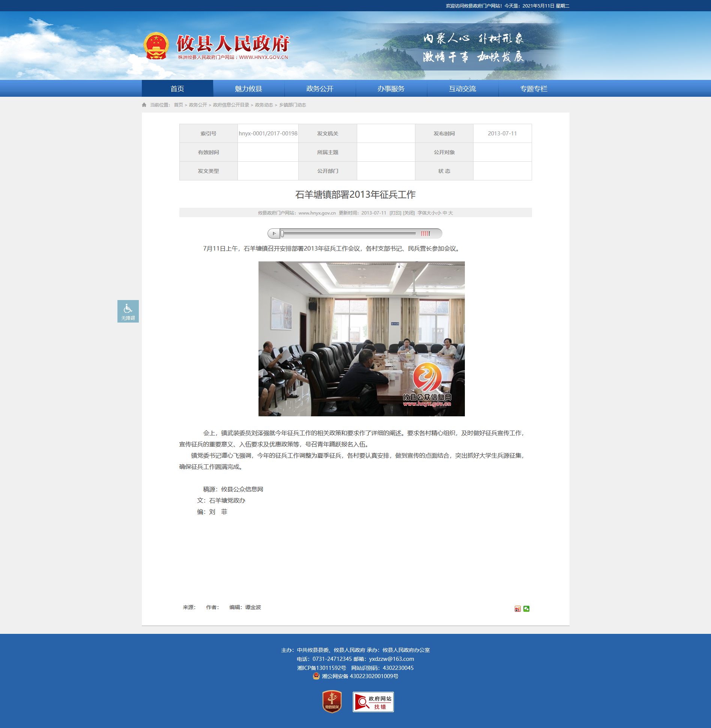The image size is (711, 728).
Task: Open the 无障碍 accessibility widget
Action: 128,311
